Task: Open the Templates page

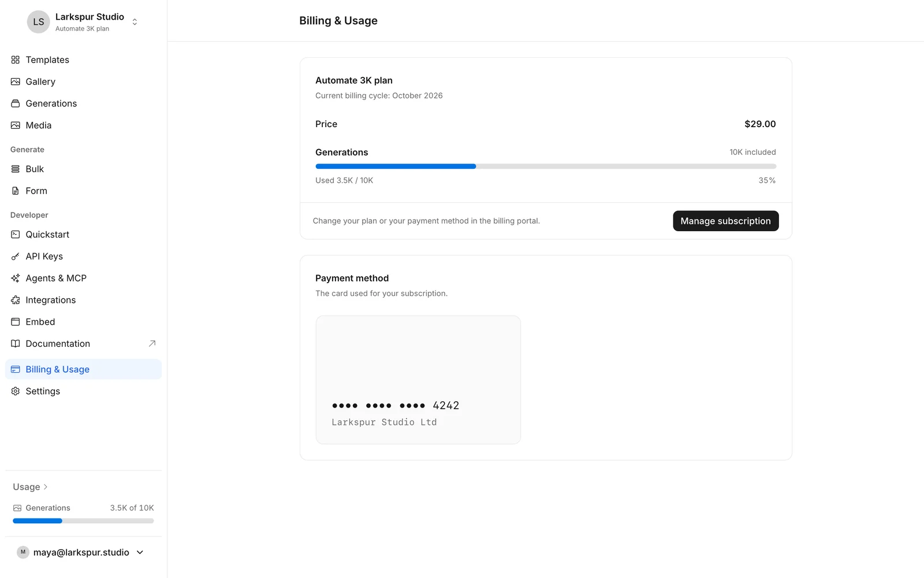Action: 83,60
